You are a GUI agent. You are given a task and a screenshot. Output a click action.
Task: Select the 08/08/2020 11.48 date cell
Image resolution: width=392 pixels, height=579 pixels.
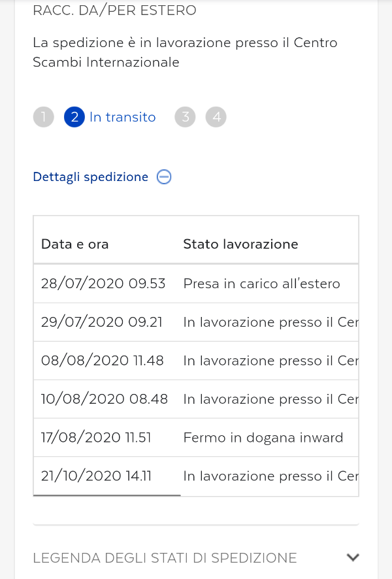click(103, 361)
